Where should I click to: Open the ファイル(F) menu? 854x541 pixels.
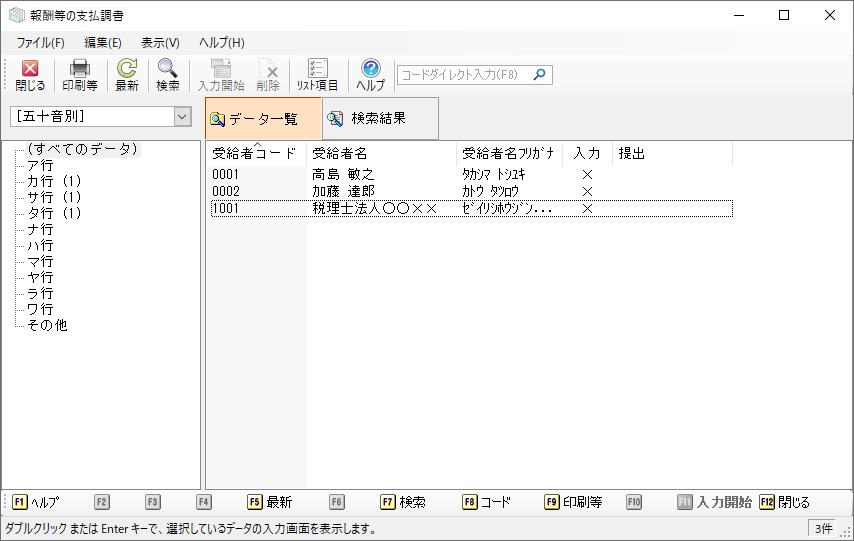[x=40, y=43]
